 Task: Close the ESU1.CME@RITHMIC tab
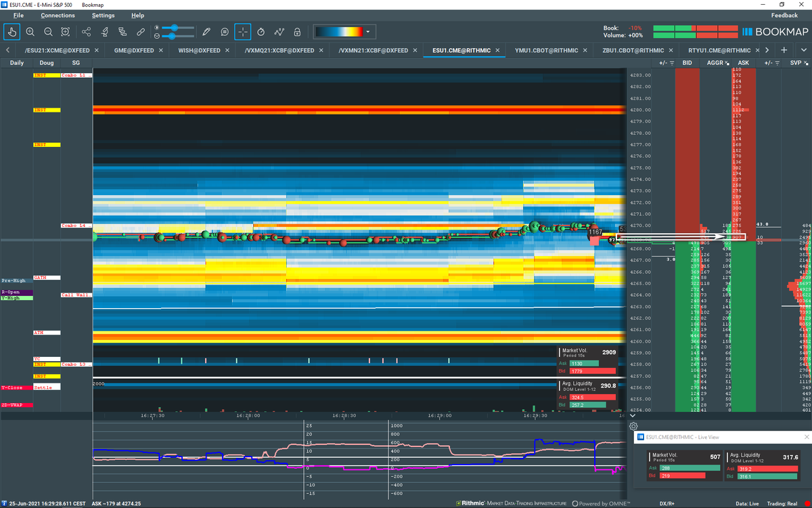(x=498, y=50)
